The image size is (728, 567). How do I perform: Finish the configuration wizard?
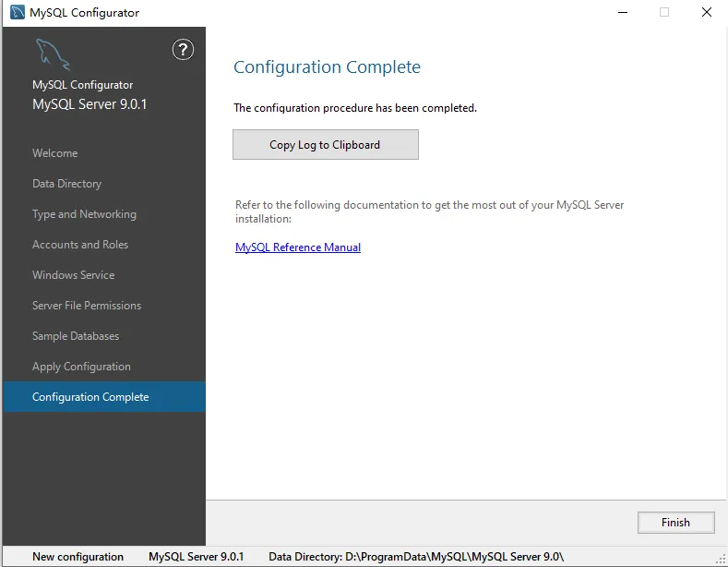click(x=675, y=523)
